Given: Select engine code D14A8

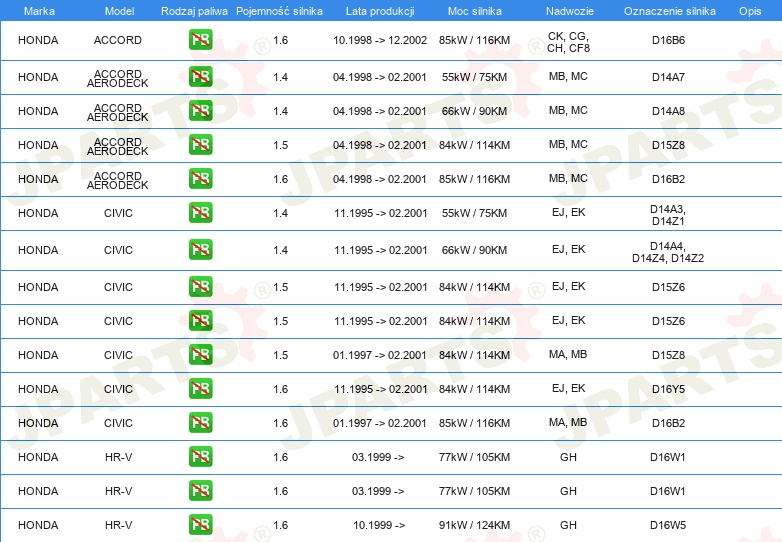Looking at the screenshot, I should click(x=668, y=111).
